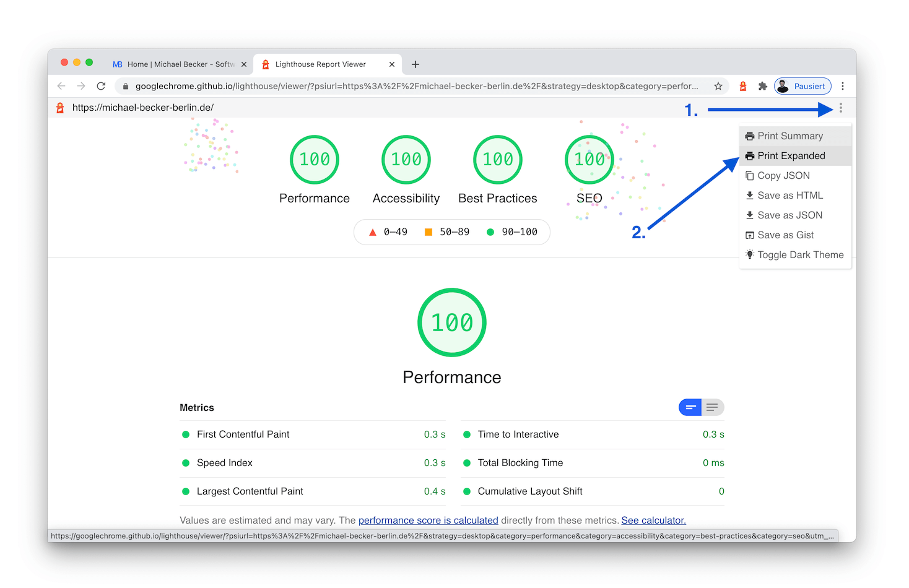Image resolution: width=909 pixels, height=588 pixels.
Task: Focus the browser address bar URL
Action: coord(417,86)
